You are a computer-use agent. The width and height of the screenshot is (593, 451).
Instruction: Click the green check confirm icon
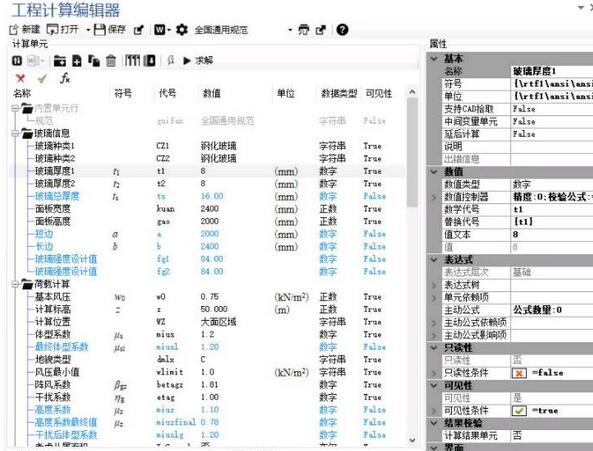tap(42, 79)
